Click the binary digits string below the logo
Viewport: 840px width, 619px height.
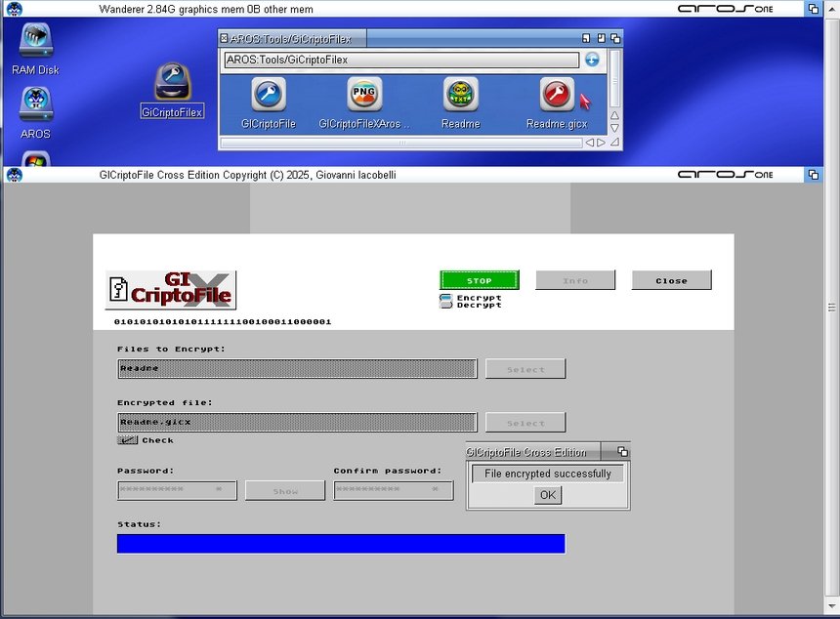tap(223, 322)
